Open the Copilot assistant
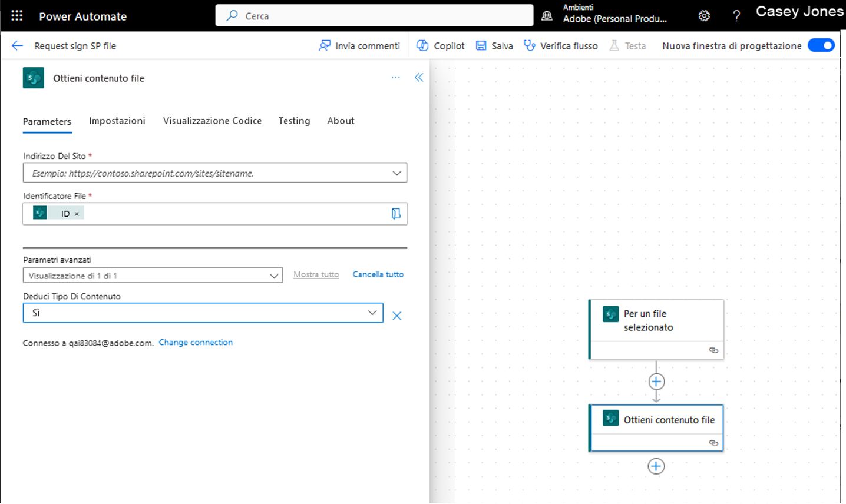This screenshot has width=846, height=504. 440,45
